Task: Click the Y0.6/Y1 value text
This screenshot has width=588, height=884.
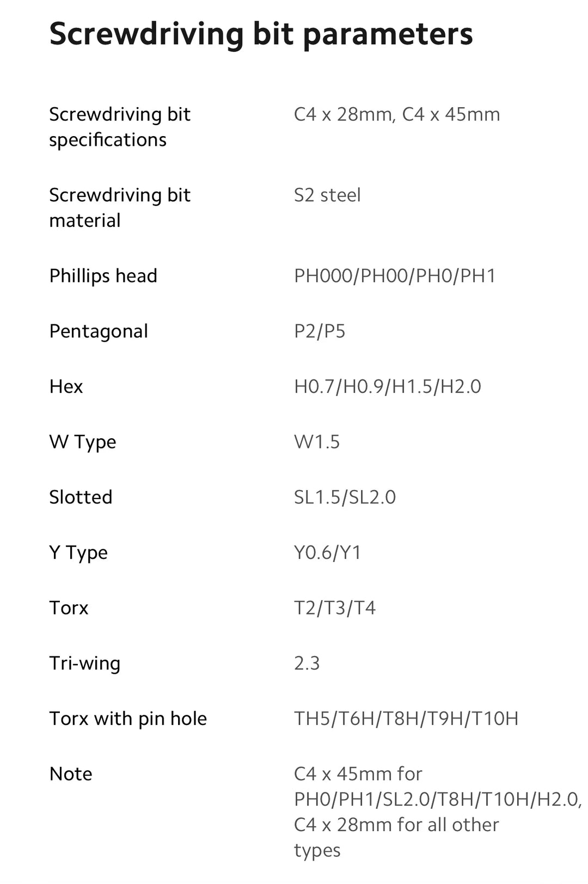Action: pos(327,552)
